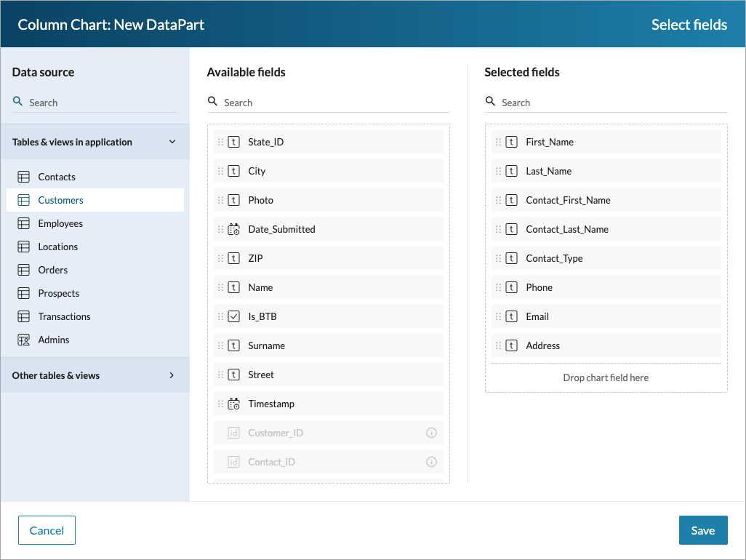Click the Drop chart field here area
The width and height of the screenshot is (746, 560).
pos(606,377)
